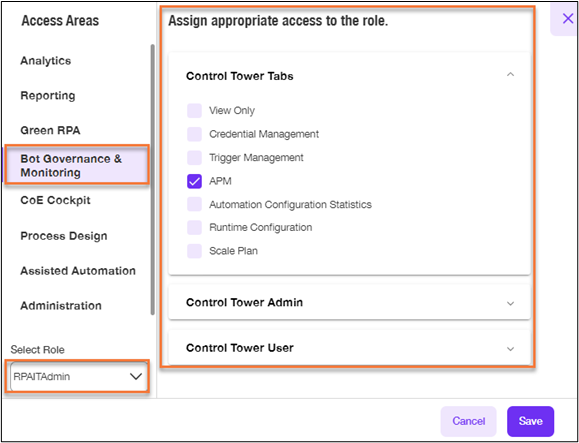This screenshot has width=579, height=443.
Task: Open the Process Design access area
Action: tap(64, 236)
